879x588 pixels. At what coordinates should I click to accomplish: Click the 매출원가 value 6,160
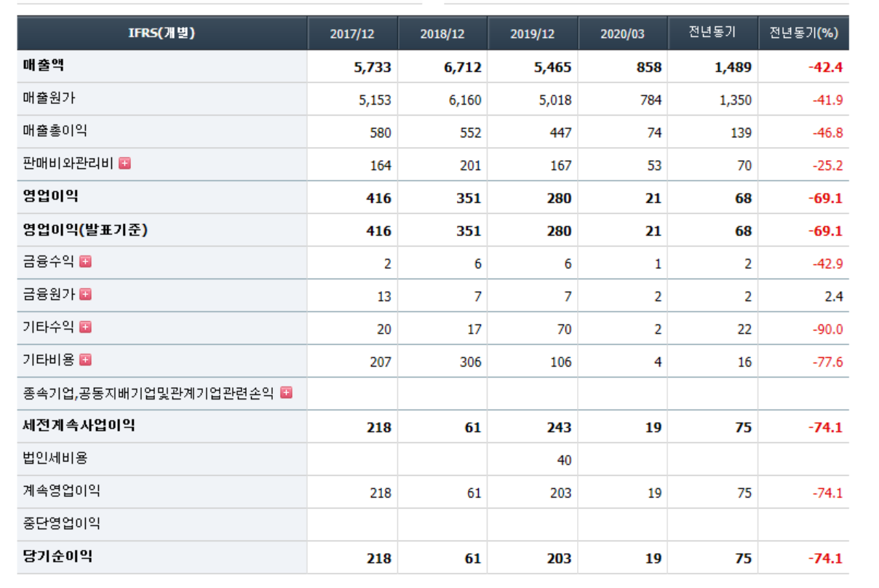tap(465, 100)
